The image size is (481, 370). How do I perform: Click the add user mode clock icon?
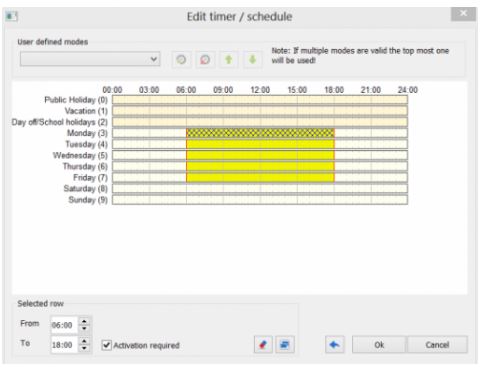(181, 60)
